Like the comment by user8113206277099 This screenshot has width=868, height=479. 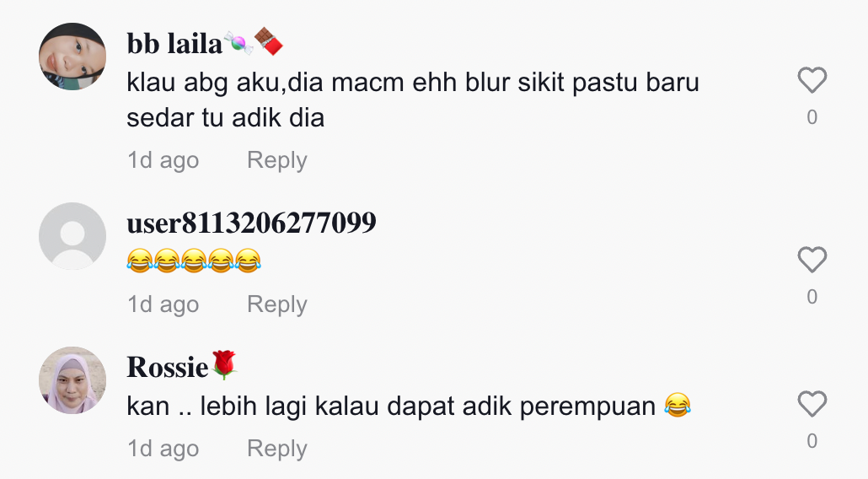[x=812, y=260]
